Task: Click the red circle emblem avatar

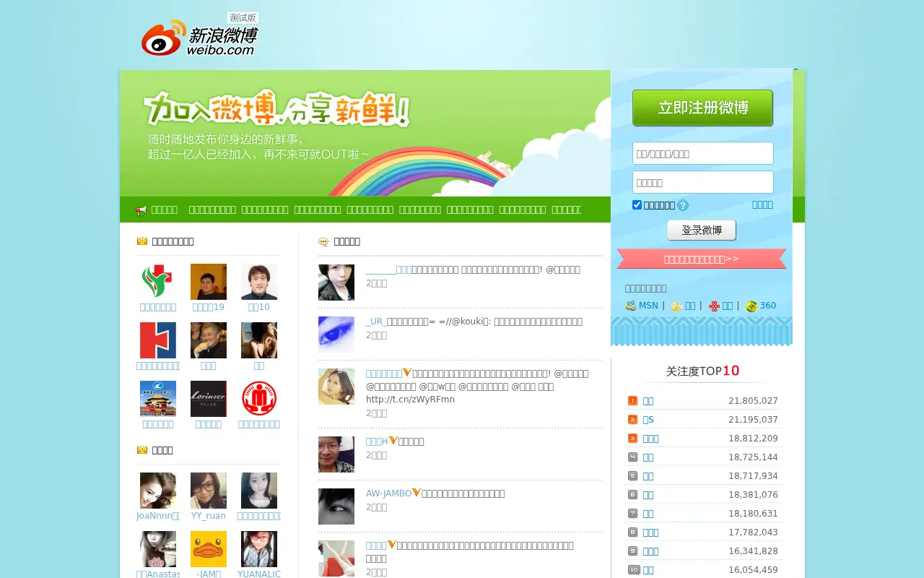Action: (x=259, y=399)
